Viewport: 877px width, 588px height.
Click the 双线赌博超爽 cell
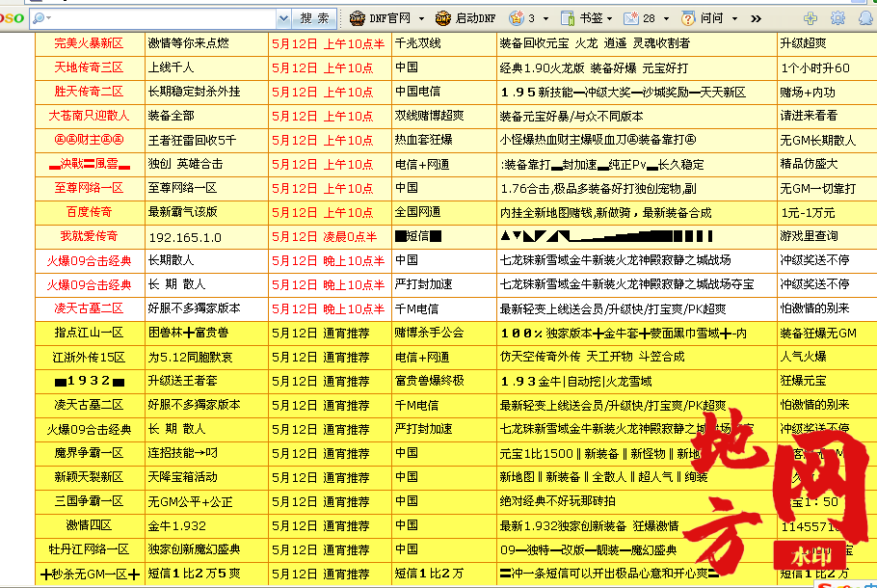point(430,116)
